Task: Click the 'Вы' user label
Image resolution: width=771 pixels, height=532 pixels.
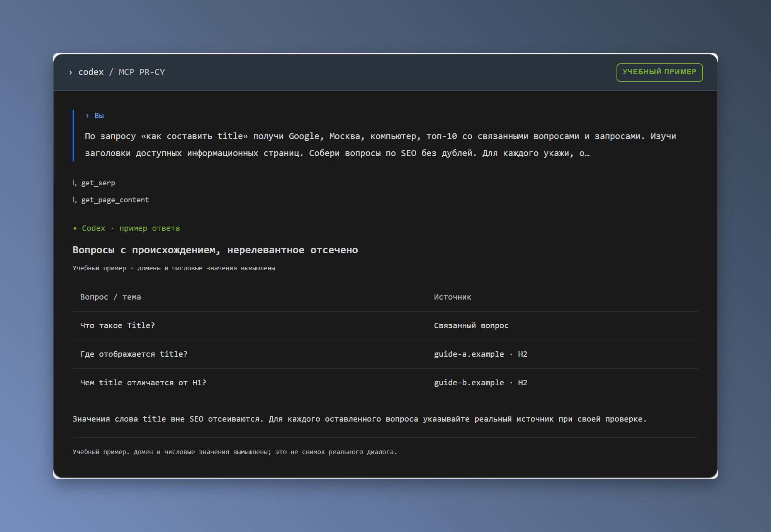Action: coord(99,116)
